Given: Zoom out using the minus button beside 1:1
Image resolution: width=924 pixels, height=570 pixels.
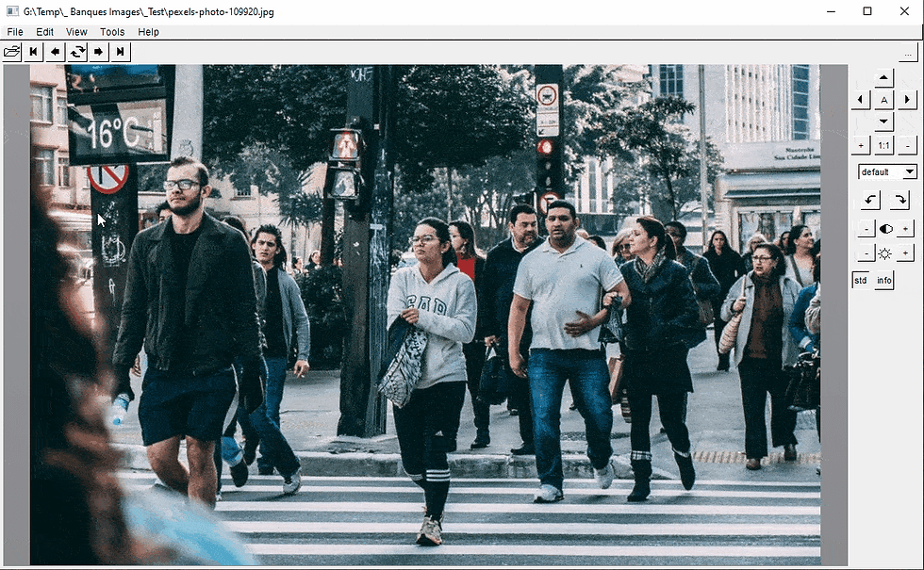Looking at the screenshot, I should [x=907, y=145].
